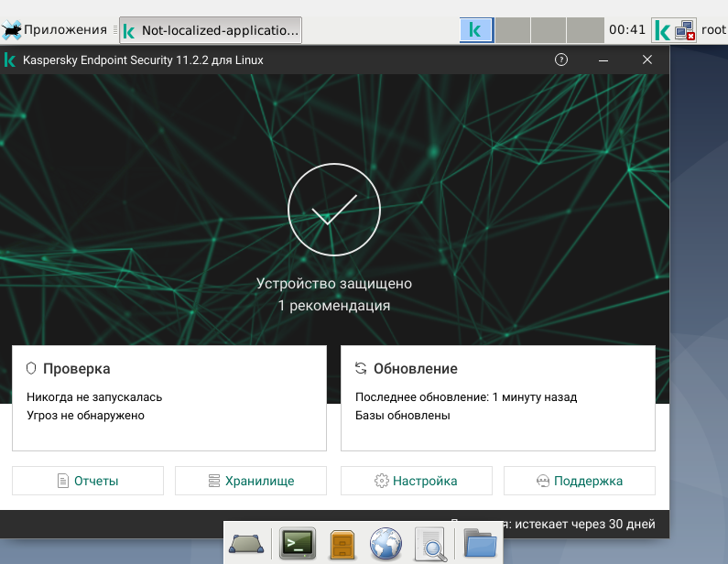Click the storage icon on Хранилище
The image size is (728, 564).
click(214, 481)
